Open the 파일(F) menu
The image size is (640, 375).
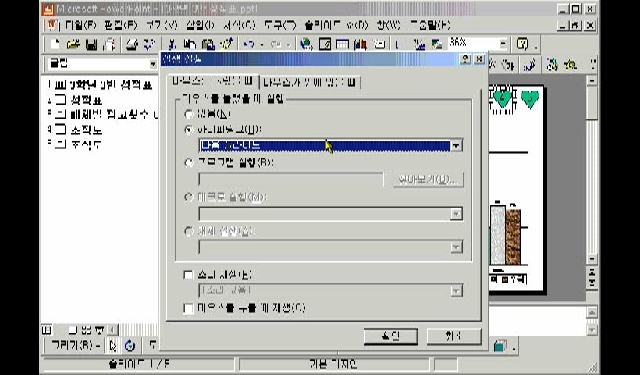click(80, 25)
